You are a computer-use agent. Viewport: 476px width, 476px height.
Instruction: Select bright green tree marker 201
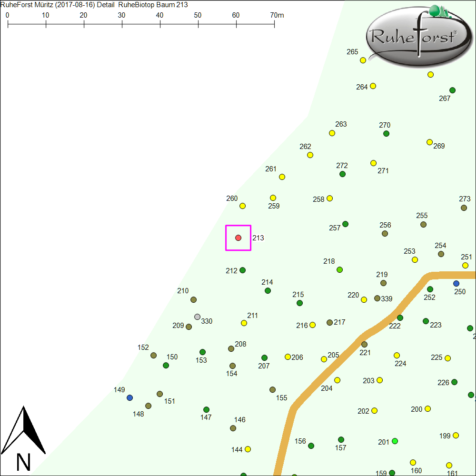coord(395,441)
